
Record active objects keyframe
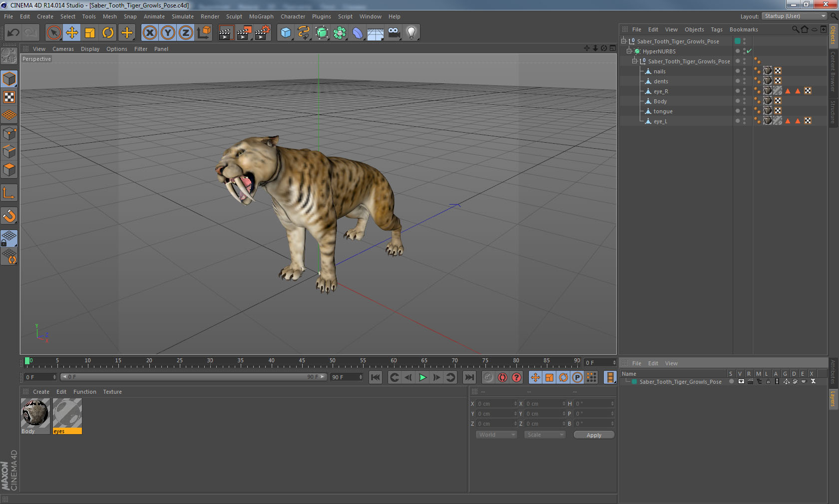click(488, 377)
